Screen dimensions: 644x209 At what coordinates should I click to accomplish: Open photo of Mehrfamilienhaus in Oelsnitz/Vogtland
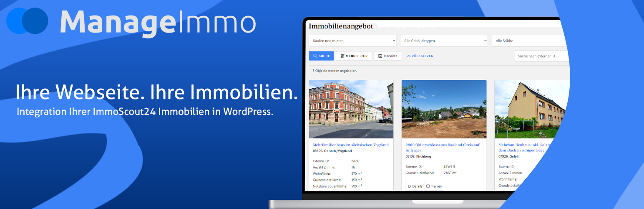(351, 109)
